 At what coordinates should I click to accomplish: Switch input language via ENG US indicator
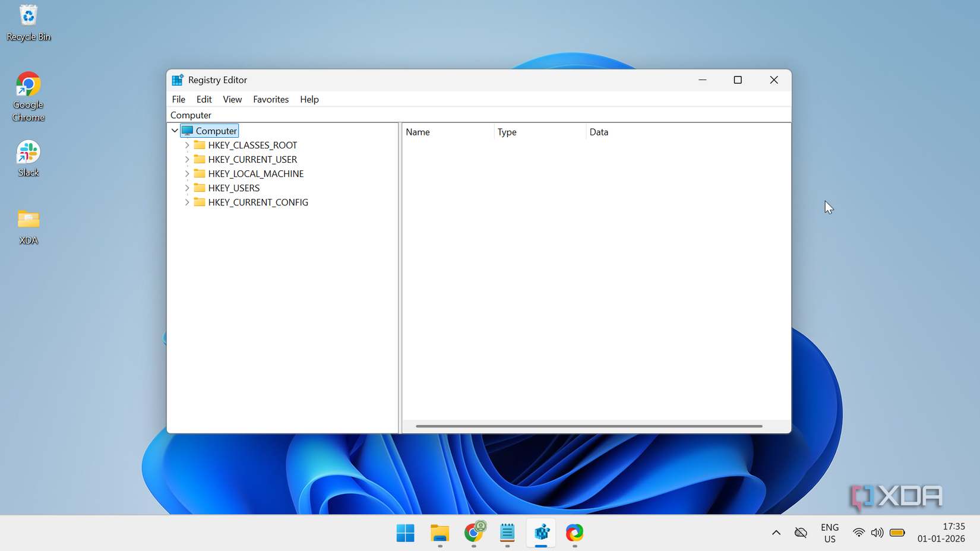tap(830, 533)
